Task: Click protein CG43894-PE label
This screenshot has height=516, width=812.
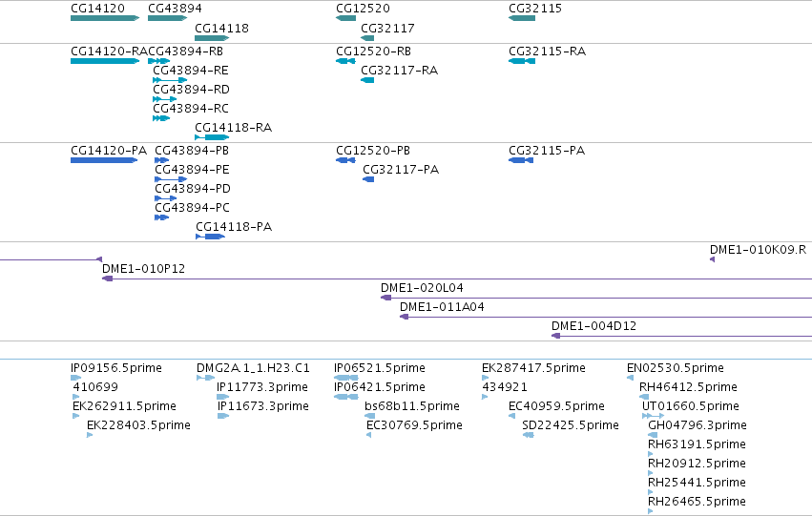Action: point(192,170)
